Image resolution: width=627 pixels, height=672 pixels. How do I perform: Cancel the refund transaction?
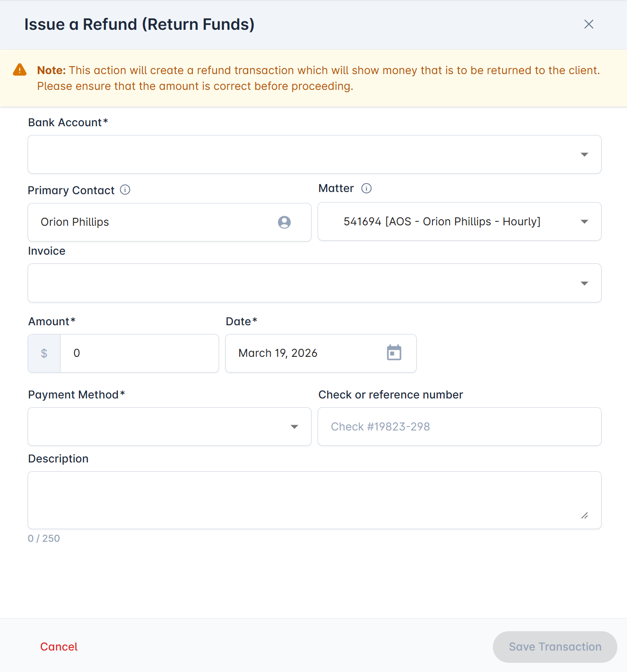click(x=59, y=647)
